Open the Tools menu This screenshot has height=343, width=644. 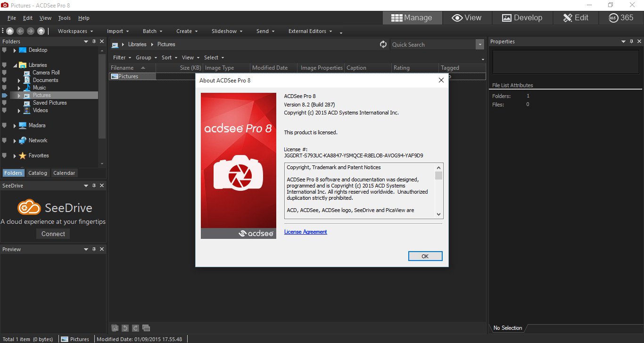click(65, 18)
